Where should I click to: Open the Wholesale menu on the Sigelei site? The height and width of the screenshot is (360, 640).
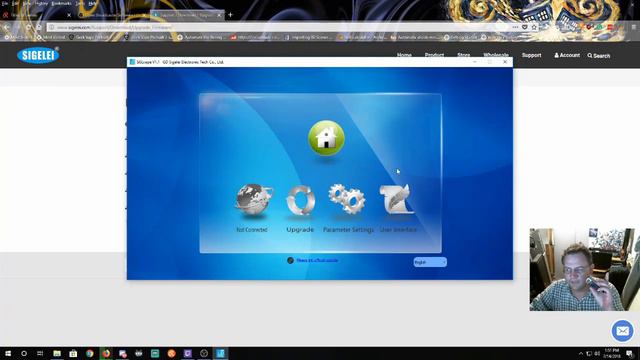click(496, 55)
